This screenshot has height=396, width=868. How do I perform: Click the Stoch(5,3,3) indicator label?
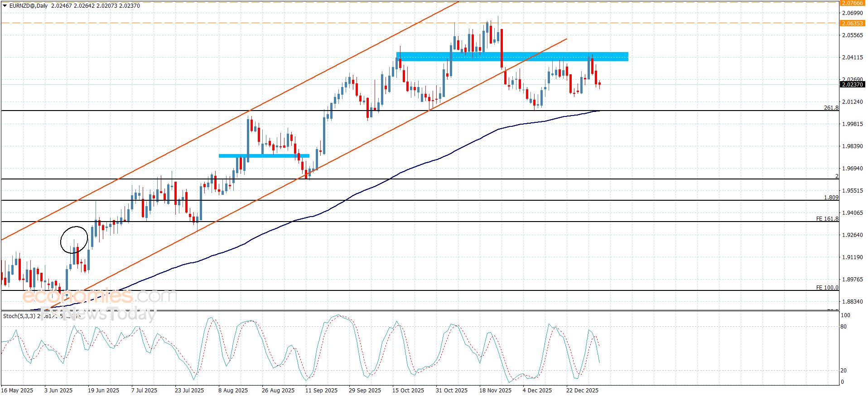pyautogui.click(x=19, y=316)
